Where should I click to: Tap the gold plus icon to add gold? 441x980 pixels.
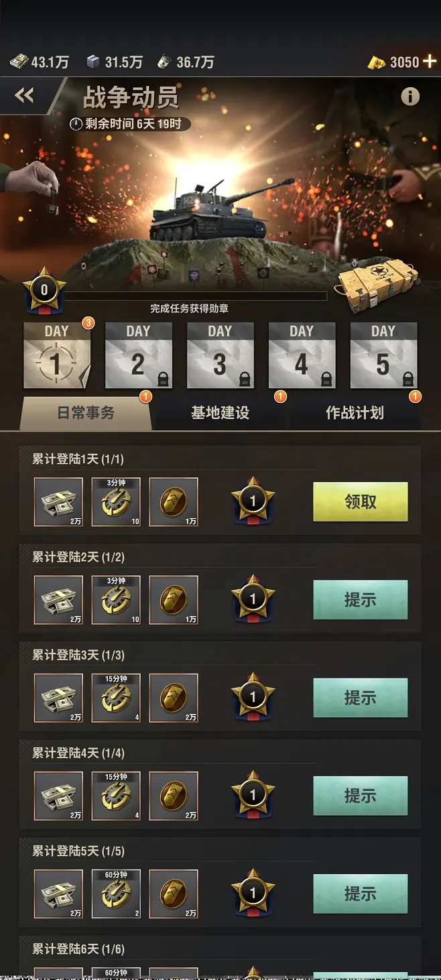[429, 62]
